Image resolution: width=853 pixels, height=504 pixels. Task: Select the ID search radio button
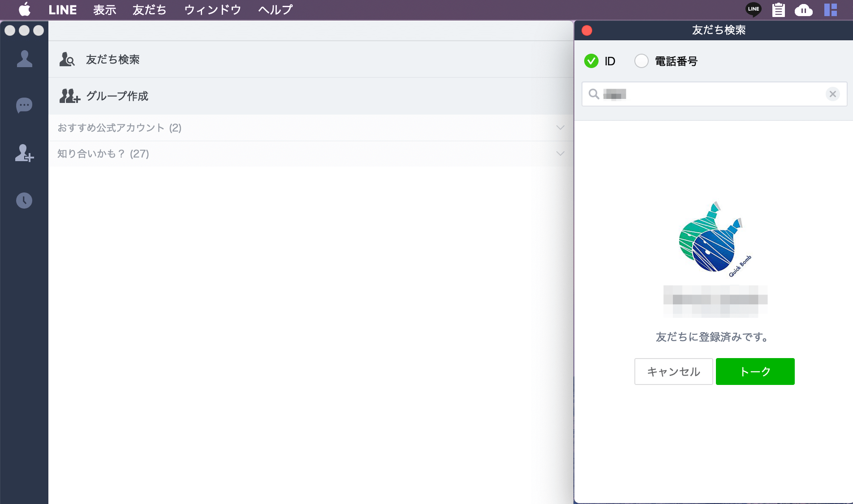[x=591, y=61]
